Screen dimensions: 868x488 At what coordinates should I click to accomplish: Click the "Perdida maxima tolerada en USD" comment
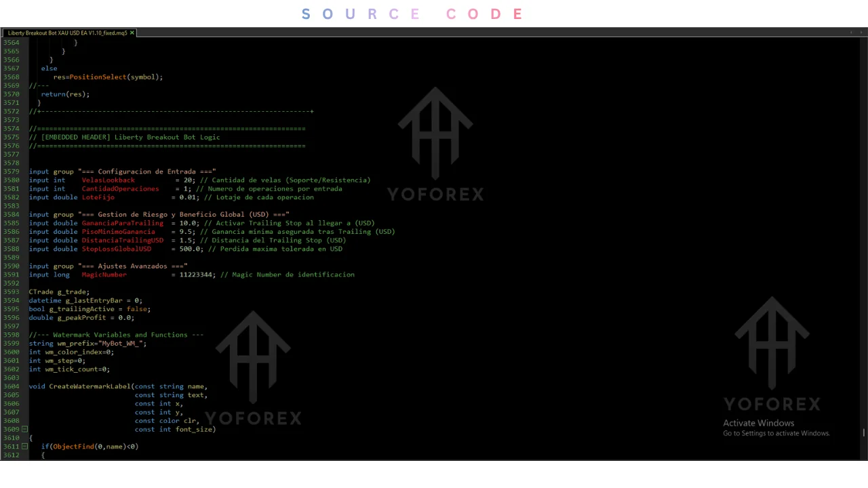point(275,249)
